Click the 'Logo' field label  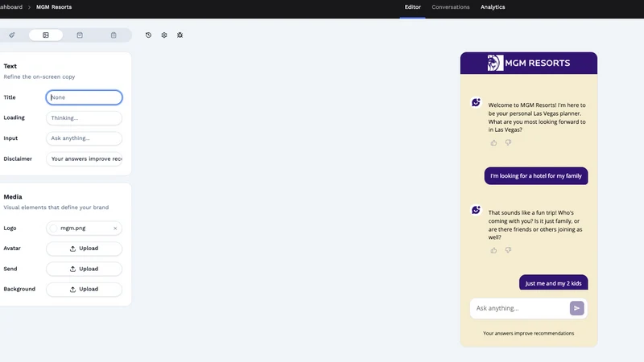coord(10,228)
